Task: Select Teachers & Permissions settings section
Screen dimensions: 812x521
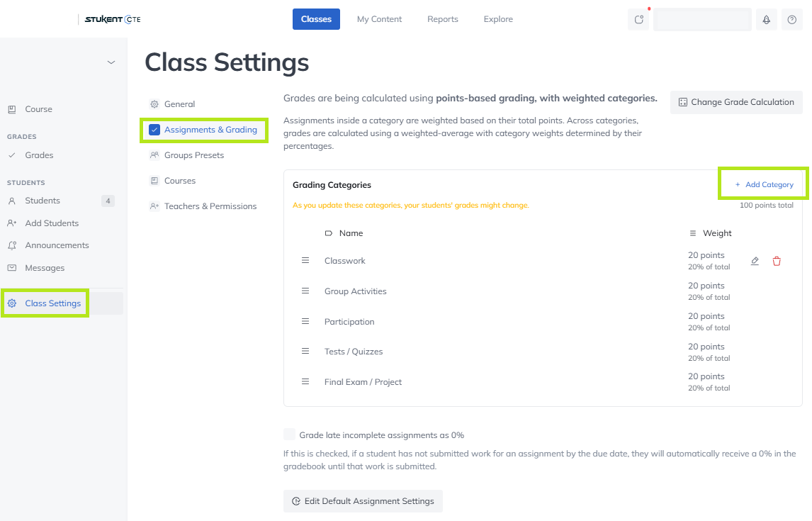Action: [203, 206]
